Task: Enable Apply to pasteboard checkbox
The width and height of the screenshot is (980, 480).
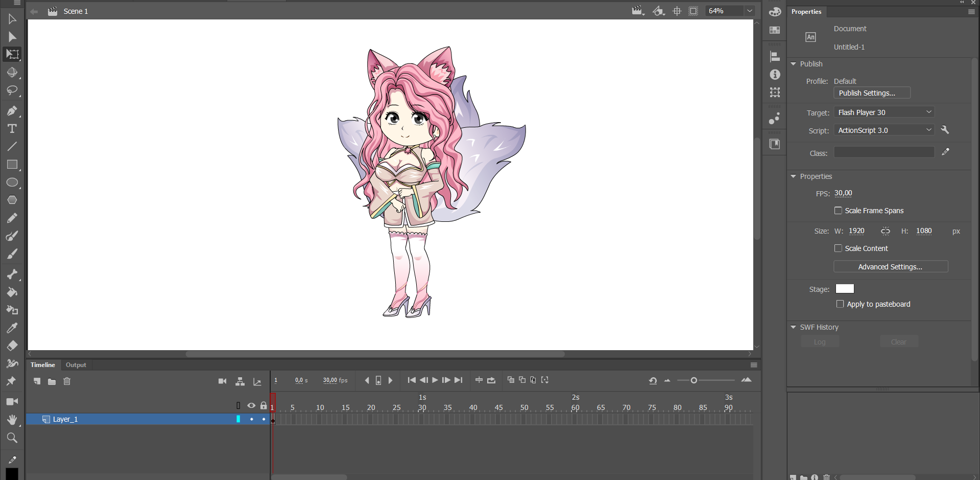Action: click(840, 304)
